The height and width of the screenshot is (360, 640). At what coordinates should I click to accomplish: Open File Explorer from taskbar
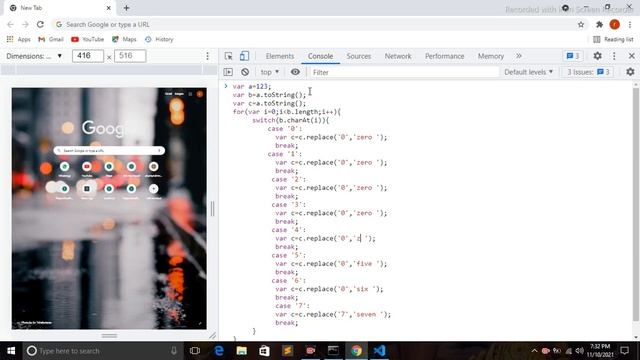[242, 351]
